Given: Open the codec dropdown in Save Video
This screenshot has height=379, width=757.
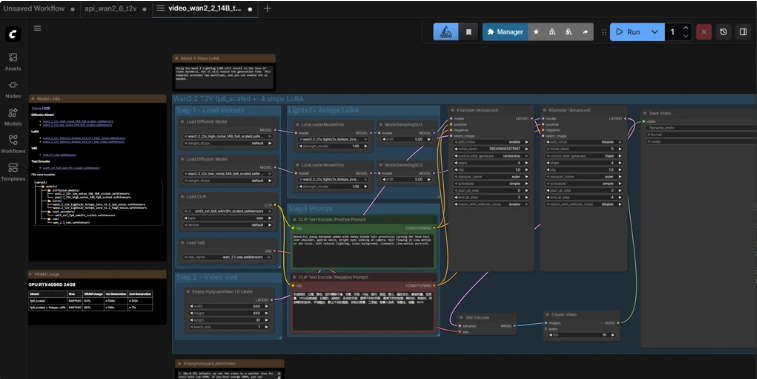Looking at the screenshot, I should click(701, 141).
